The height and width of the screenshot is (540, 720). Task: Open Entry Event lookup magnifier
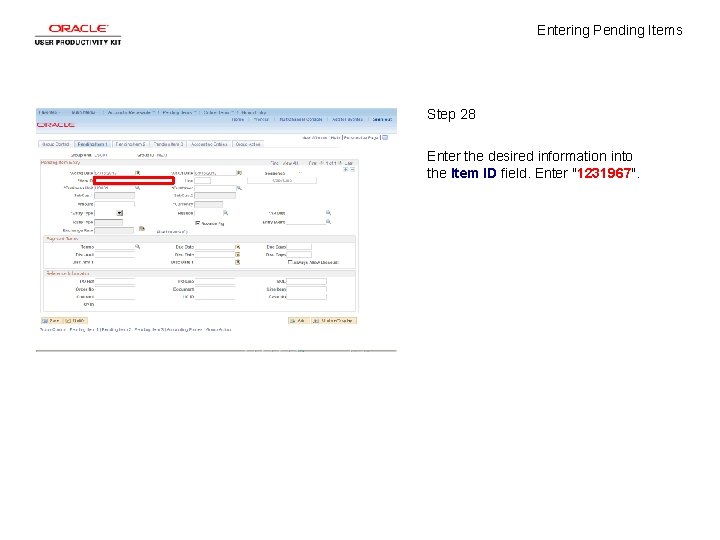pyautogui.click(x=328, y=221)
